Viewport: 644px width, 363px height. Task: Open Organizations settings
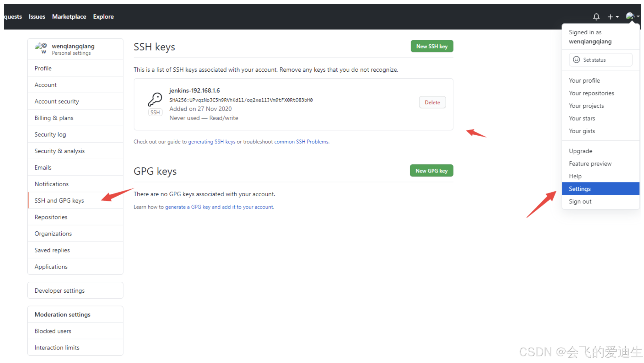point(75,234)
